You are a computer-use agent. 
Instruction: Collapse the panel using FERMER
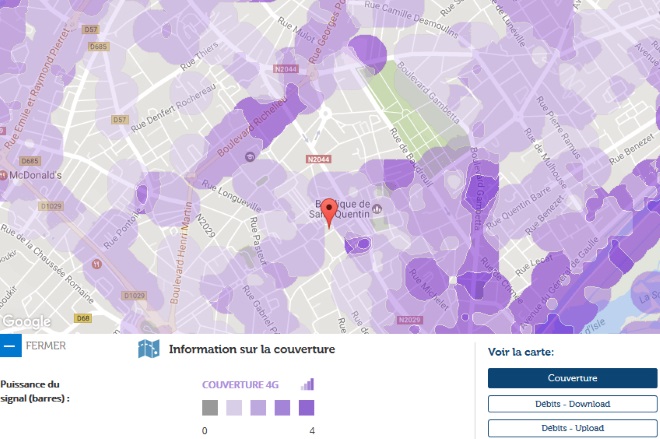click(46, 347)
